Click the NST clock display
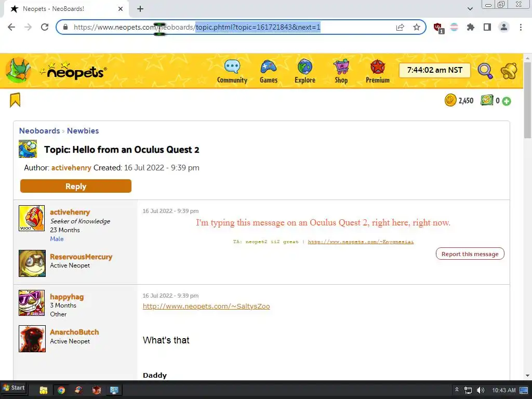Viewport: 532px width, 399px height. coord(435,70)
